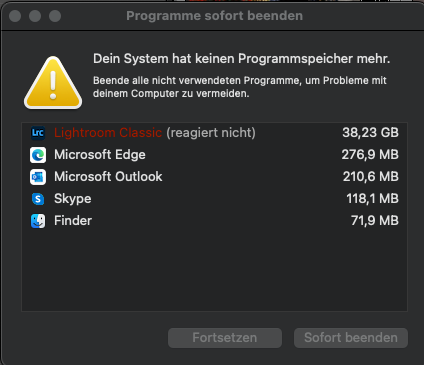Select the Skype entry in list
The height and width of the screenshot is (365, 424).
[214, 199]
